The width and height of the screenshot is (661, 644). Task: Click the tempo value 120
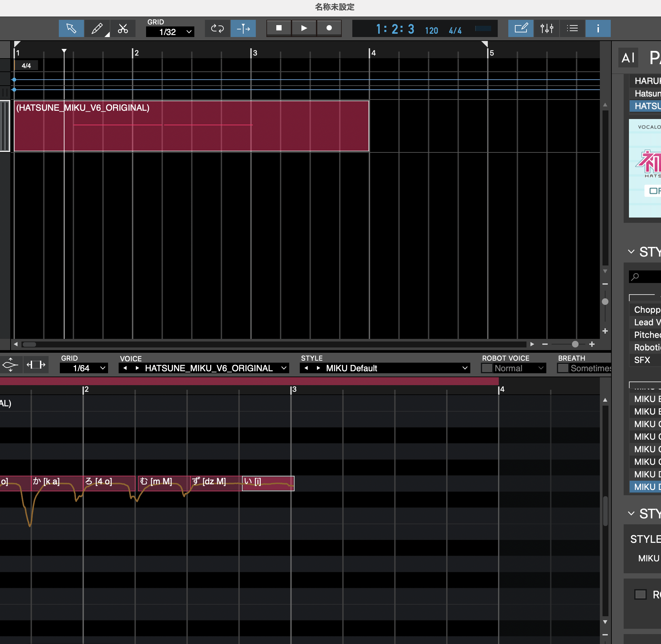coord(431,31)
